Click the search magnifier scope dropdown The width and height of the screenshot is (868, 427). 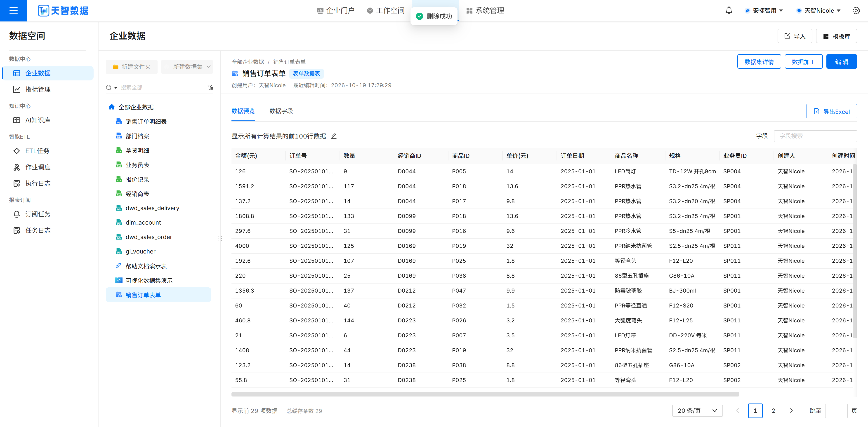coord(111,88)
